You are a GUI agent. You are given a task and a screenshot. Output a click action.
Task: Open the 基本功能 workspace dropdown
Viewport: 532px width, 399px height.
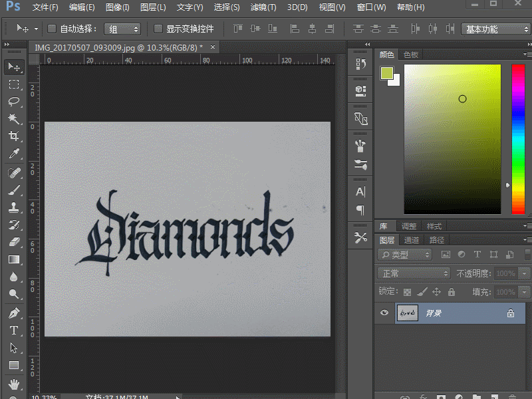point(496,29)
